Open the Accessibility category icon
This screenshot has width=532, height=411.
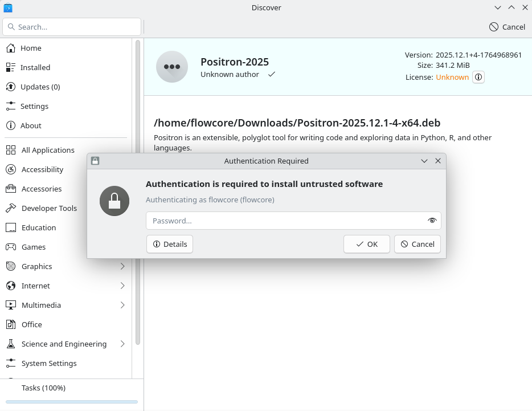coord(11,170)
